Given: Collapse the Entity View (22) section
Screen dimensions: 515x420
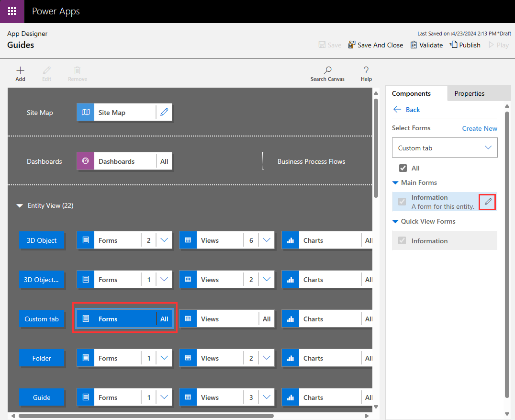Looking at the screenshot, I should point(20,206).
